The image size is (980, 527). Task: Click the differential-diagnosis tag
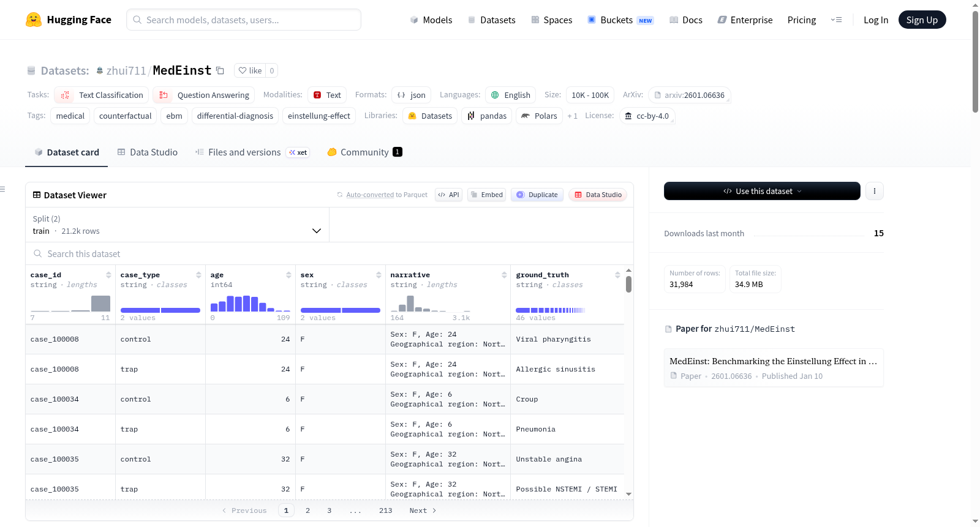click(235, 116)
